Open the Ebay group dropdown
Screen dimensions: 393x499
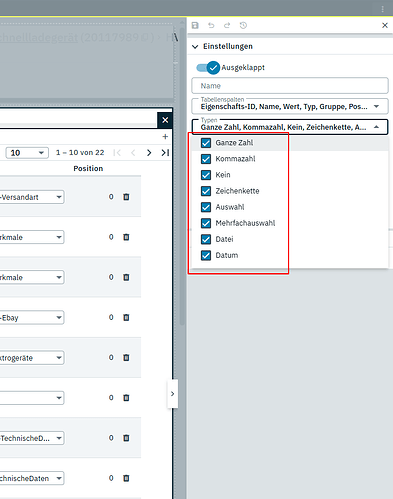coord(32,318)
